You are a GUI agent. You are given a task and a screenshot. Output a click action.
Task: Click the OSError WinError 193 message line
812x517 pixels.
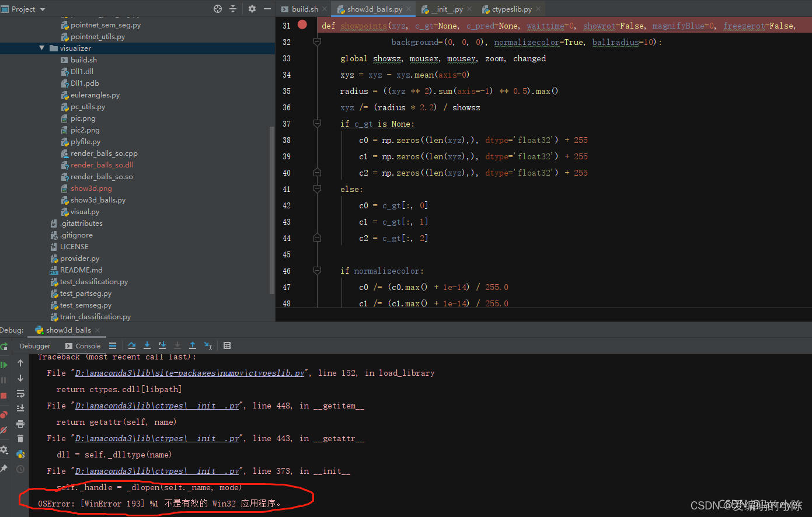(x=160, y=504)
